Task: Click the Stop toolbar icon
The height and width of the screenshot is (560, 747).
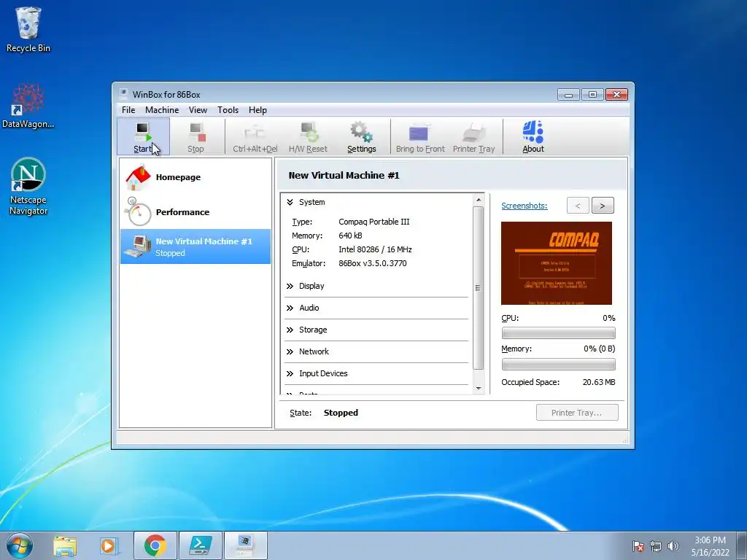Action: 196,136
